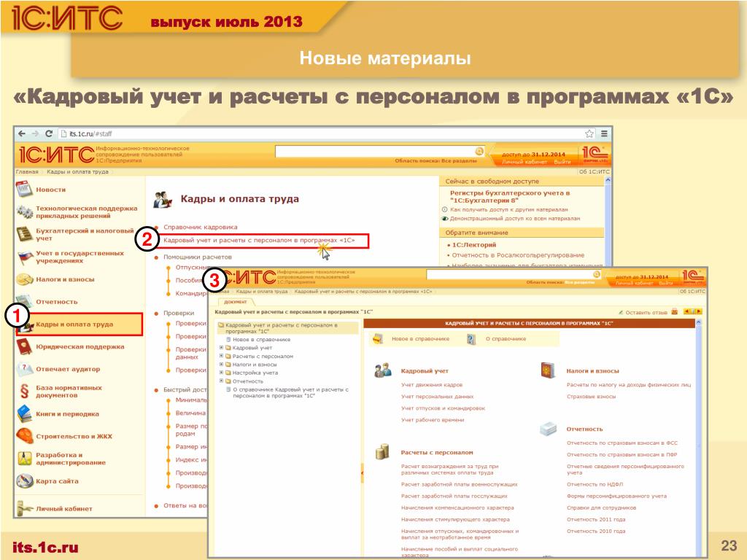Click the search magnifier icon in the back window
Image resolution: width=747 pixels, height=560 pixels.
(x=479, y=152)
